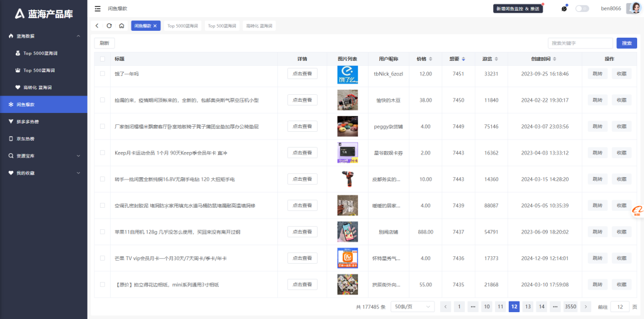The height and width of the screenshot is (319, 644).
Task: Check the select-all checkbox in table header
Action: pyautogui.click(x=103, y=59)
